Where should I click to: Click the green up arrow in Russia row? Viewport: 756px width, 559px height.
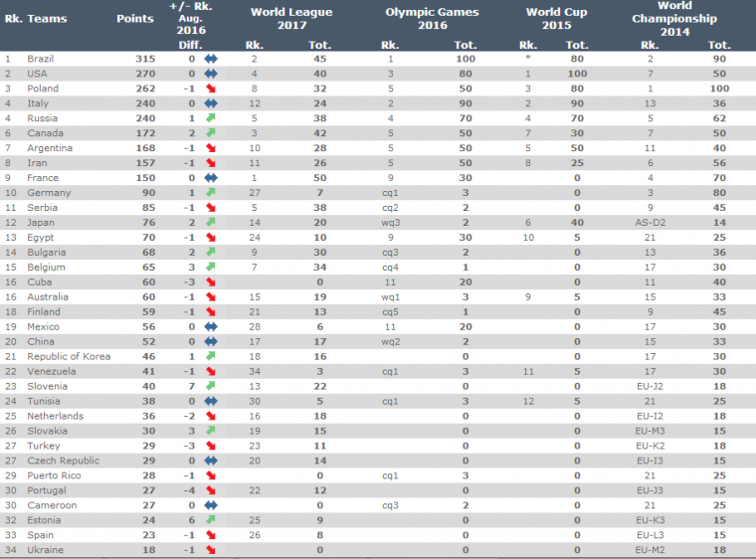[211, 118]
